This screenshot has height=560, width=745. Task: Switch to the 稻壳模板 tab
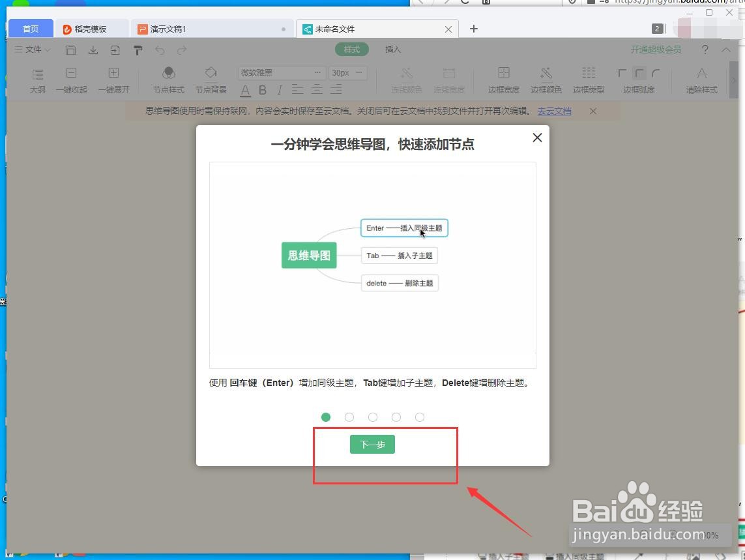[92, 29]
